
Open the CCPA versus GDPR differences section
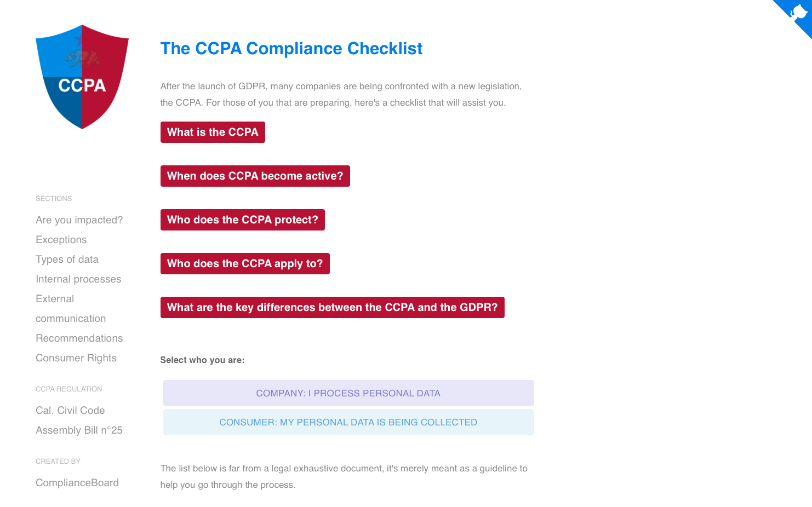[x=332, y=307]
